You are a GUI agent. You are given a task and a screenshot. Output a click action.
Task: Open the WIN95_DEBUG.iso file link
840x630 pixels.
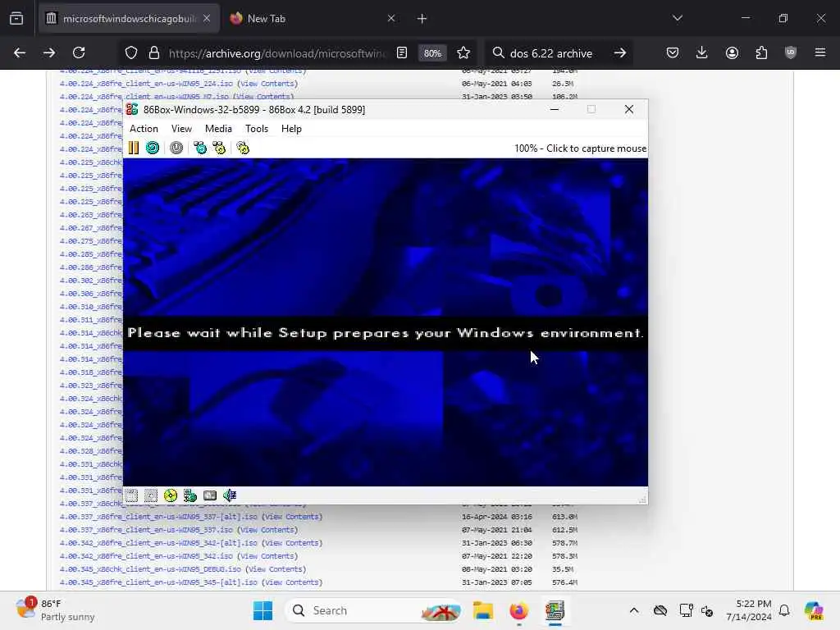(151, 569)
